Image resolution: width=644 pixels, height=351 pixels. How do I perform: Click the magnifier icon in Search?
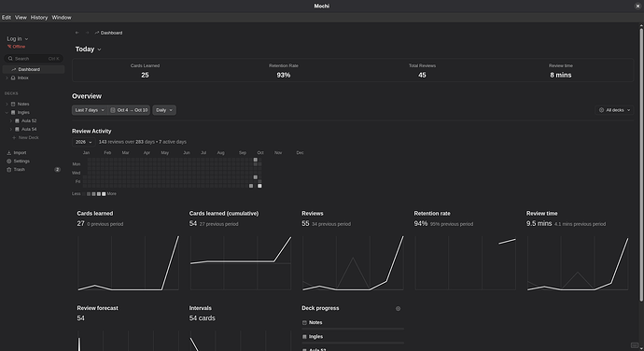tap(10, 59)
